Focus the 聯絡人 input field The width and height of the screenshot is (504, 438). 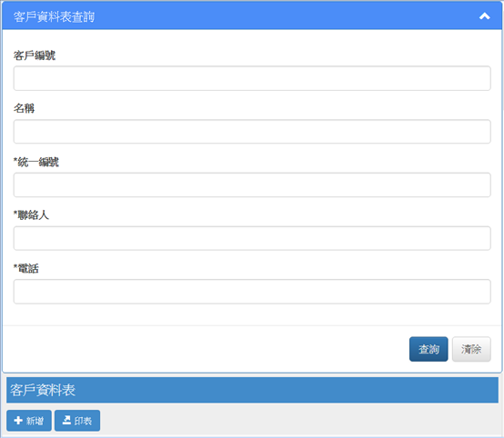coord(252,238)
